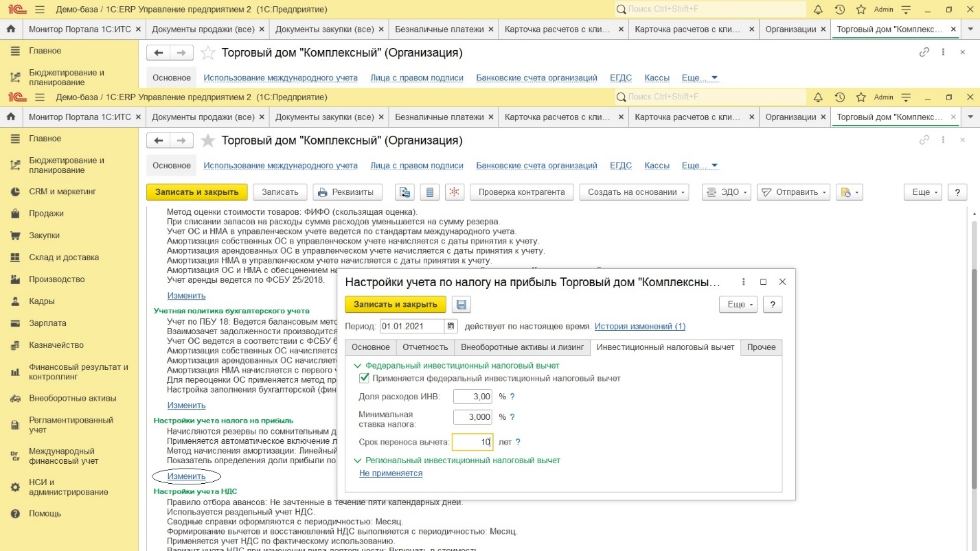The image size is (980, 551).
Task: Expand the ЭДО dropdown menu
Action: (x=726, y=192)
